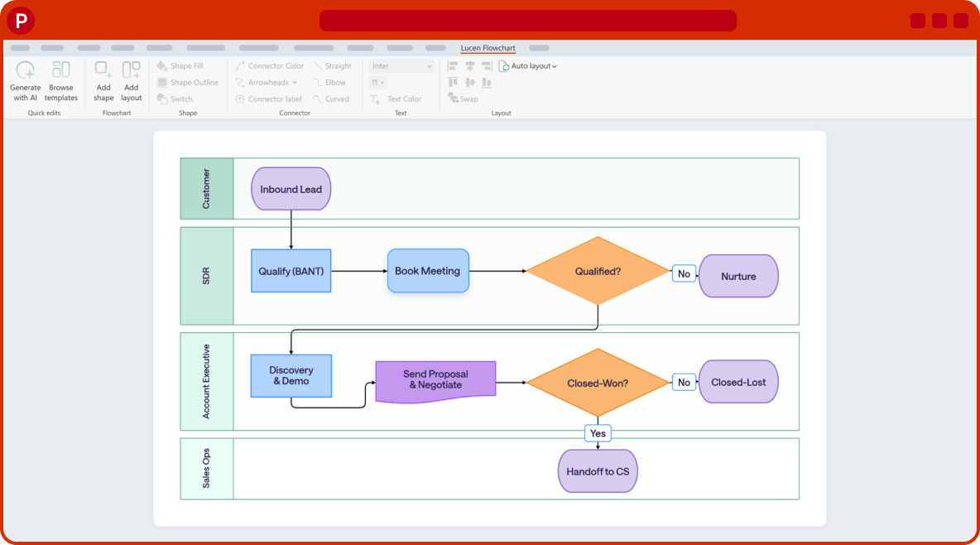Switch to the Lucen Flowchart tab
This screenshot has height=545, width=980.
[488, 47]
